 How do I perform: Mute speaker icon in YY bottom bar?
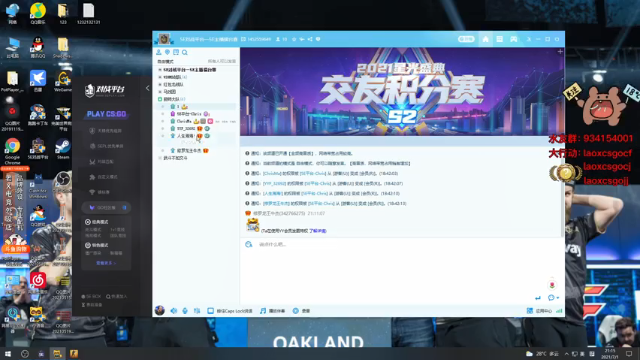pyautogui.click(x=173, y=311)
